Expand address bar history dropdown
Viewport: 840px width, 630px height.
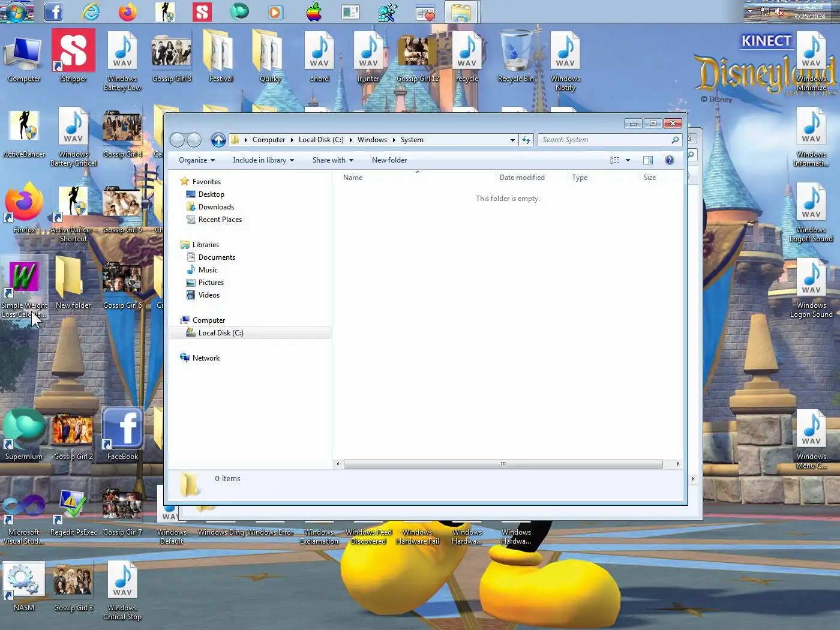(x=512, y=140)
